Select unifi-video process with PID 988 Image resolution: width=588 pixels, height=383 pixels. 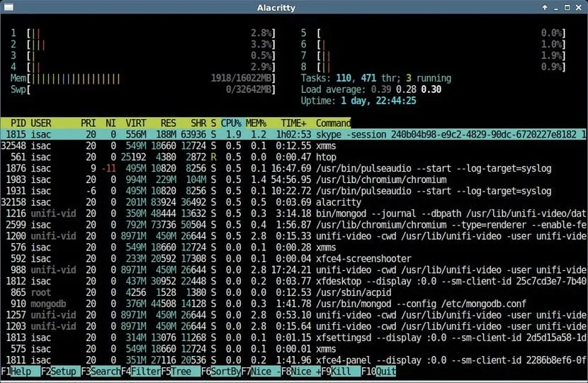point(294,270)
